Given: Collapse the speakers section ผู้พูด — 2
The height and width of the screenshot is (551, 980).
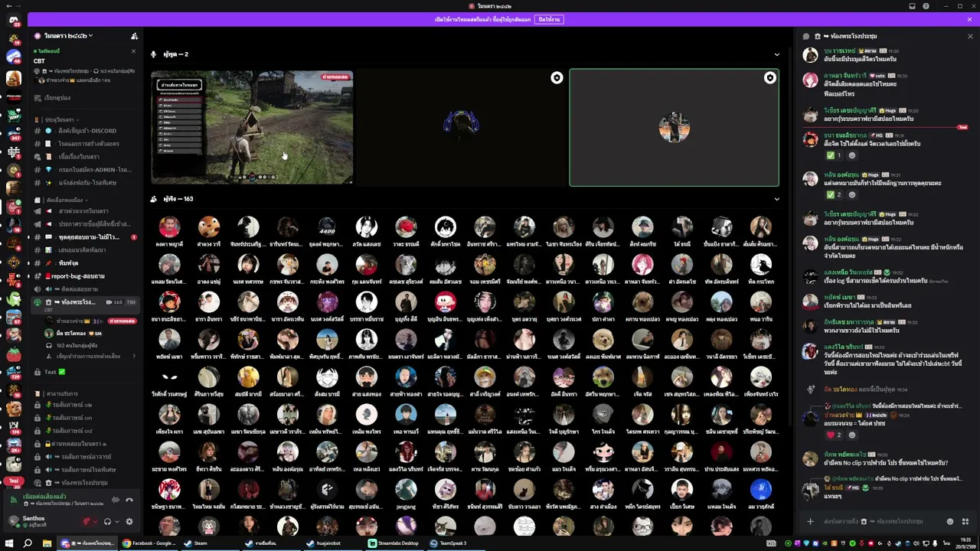Looking at the screenshot, I should coord(776,54).
